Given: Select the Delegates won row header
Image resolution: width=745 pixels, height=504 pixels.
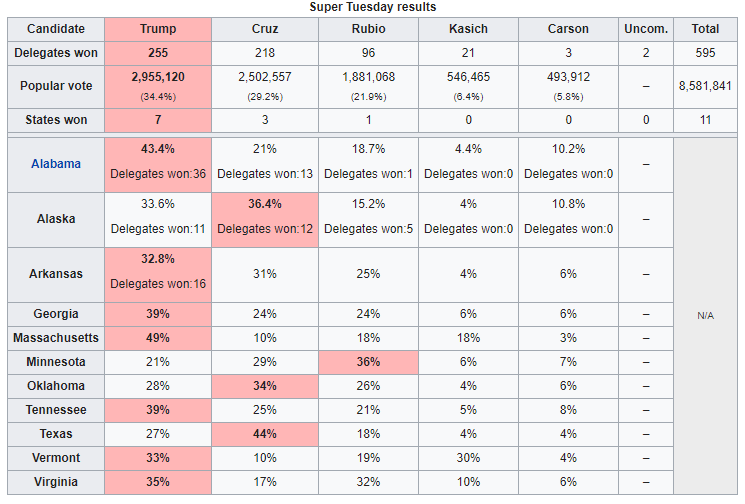Looking at the screenshot, I should (56, 53).
